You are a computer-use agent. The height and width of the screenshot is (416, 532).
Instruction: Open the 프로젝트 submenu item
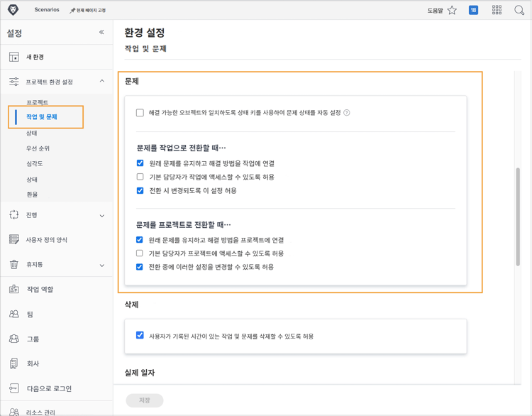click(38, 102)
